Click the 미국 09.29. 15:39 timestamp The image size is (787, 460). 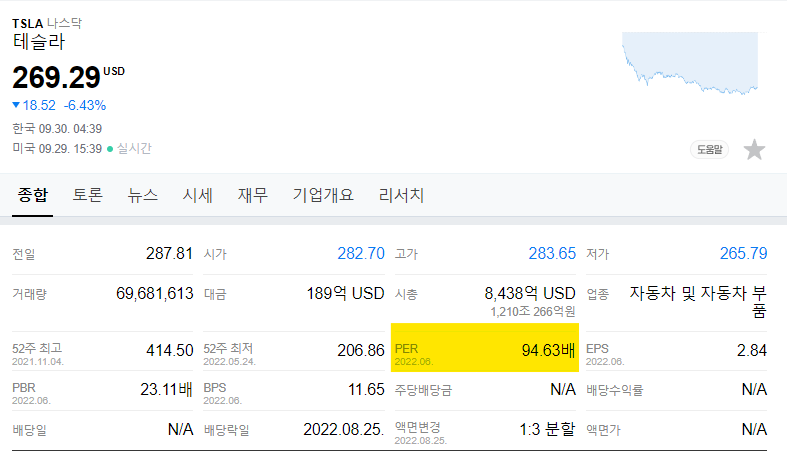coord(57,149)
